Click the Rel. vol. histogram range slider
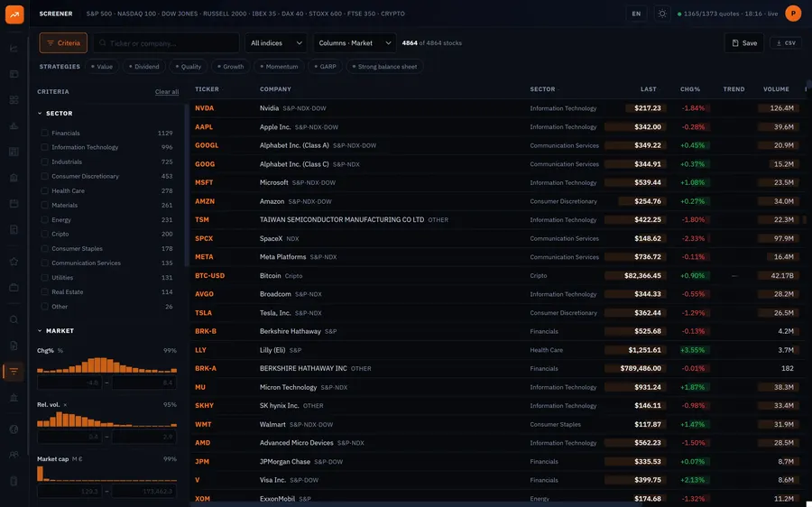This screenshot has height=507, width=812. coord(107,419)
